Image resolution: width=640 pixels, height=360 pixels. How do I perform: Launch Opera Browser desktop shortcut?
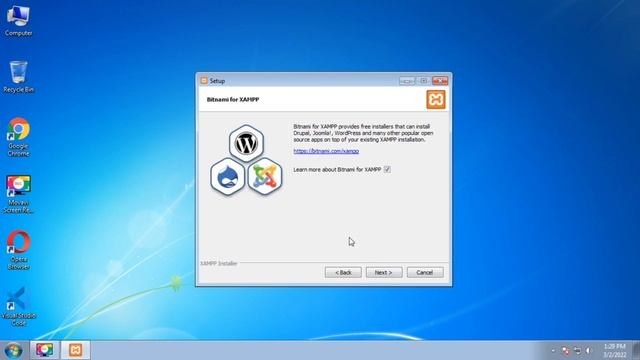pos(18,250)
